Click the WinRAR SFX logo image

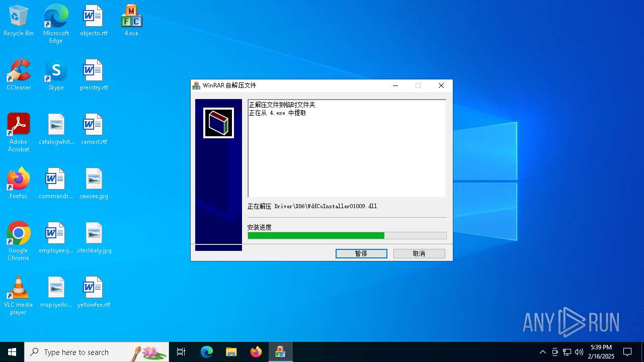pyautogui.click(x=218, y=123)
